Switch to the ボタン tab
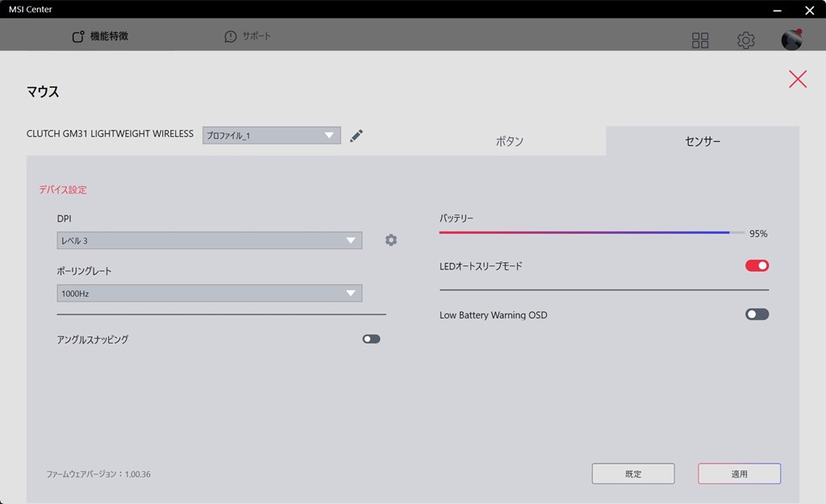Screen dimensions: 826x504 pos(510,141)
